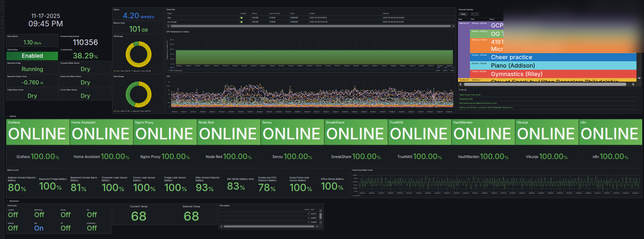Open Battery Levels panel title menu
Viewport: 644px width, 239px height.
(13, 170)
